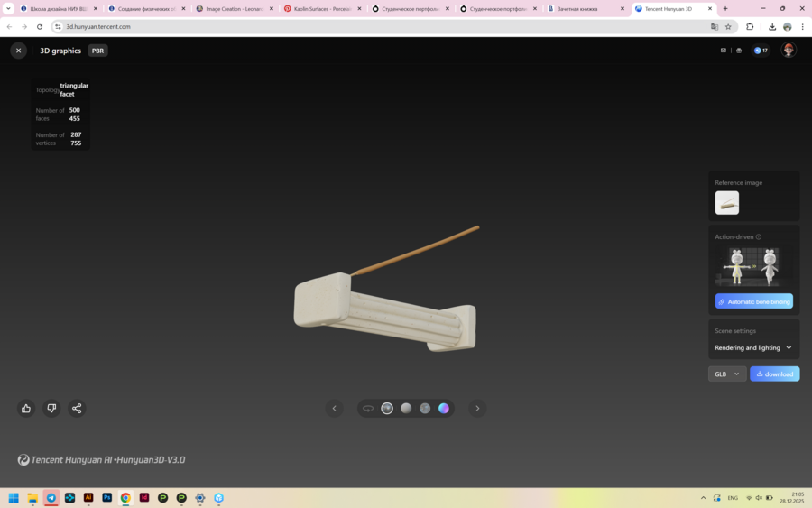The image size is (812, 508).
Task: Open Photoshop from the taskbar
Action: click(106, 497)
